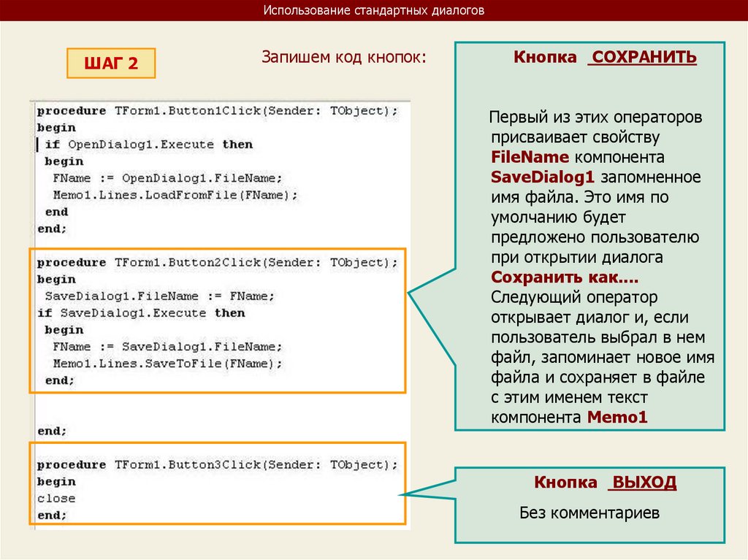
Task: Select the bold word 'Memo1' in the explanation callout
Action: click(617, 418)
